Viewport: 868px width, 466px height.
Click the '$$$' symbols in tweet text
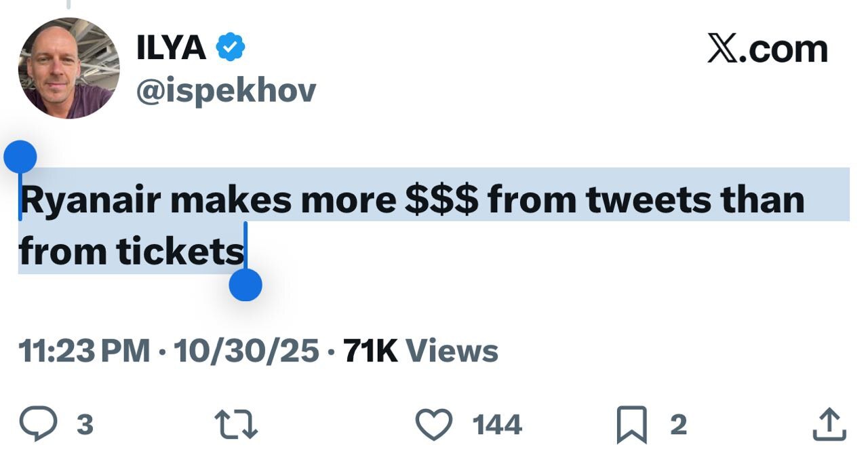coord(441,201)
